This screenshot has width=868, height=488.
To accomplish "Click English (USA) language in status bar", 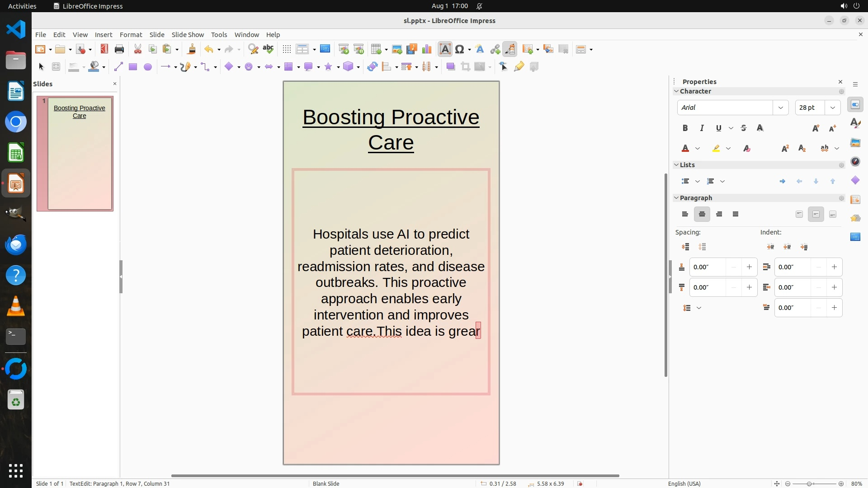I will click(x=684, y=483).
